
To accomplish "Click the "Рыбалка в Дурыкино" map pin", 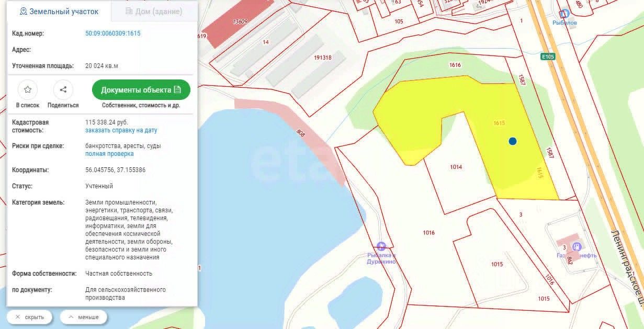I will pyautogui.click(x=381, y=246).
